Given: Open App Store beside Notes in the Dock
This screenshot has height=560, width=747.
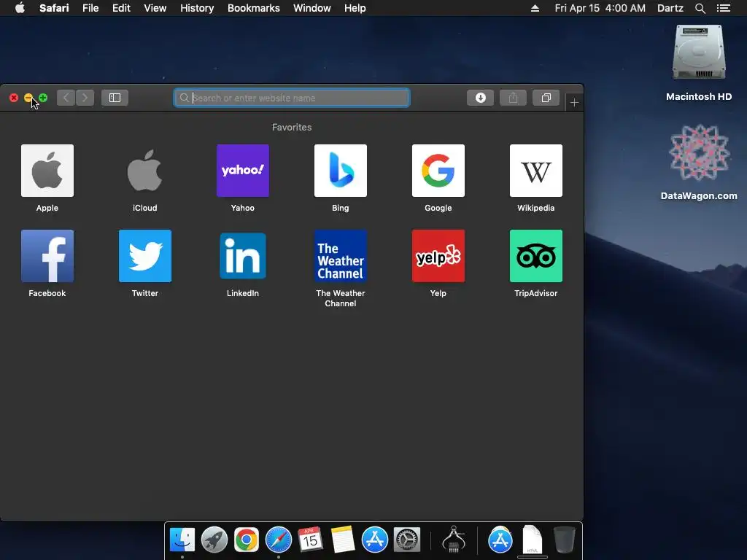Looking at the screenshot, I should point(375,540).
